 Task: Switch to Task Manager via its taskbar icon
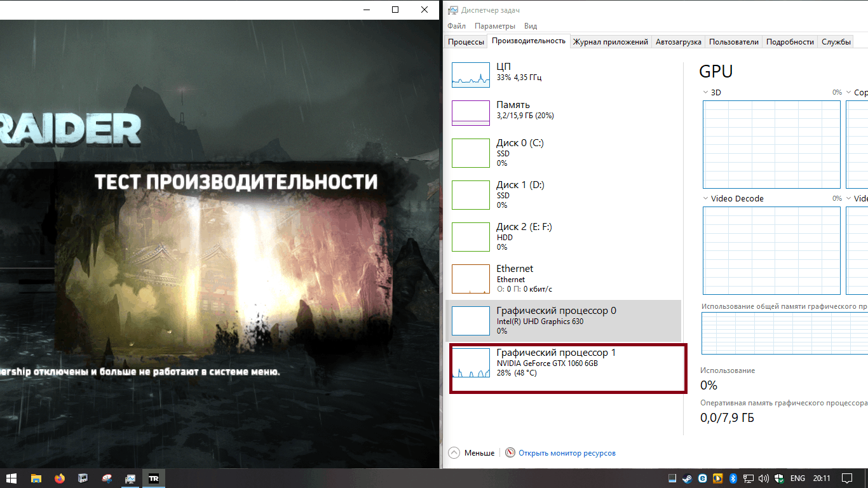130,478
